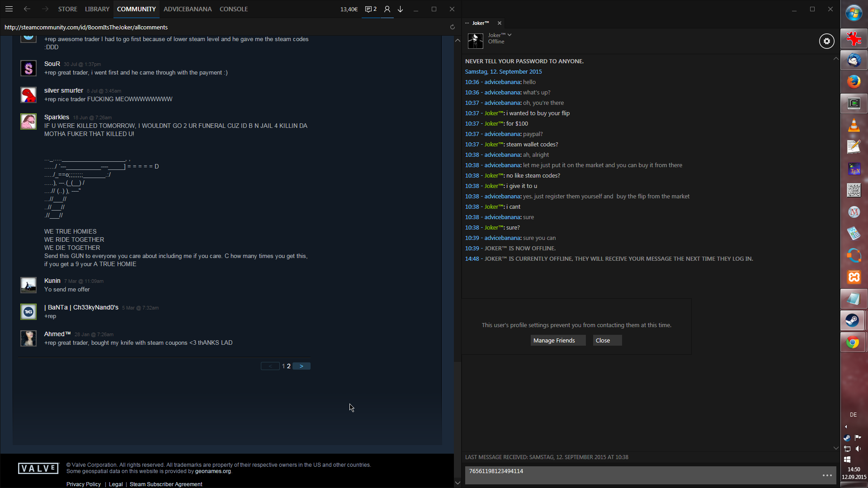
Task: Go back with the back arrow
Action: pyautogui.click(x=27, y=9)
